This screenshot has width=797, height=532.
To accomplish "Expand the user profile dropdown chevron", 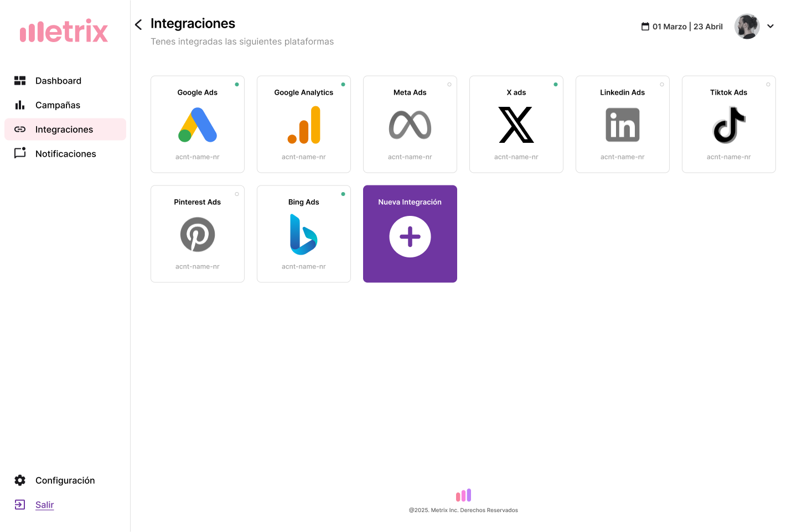I will click(x=770, y=26).
